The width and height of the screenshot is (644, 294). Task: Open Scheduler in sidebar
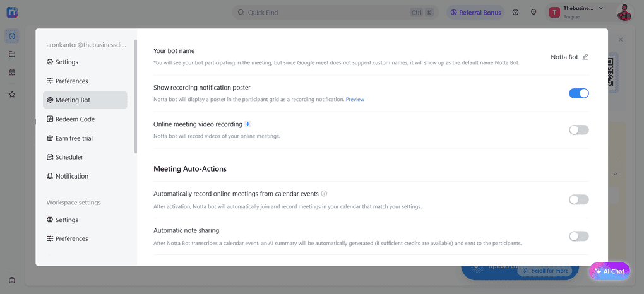pos(85,157)
